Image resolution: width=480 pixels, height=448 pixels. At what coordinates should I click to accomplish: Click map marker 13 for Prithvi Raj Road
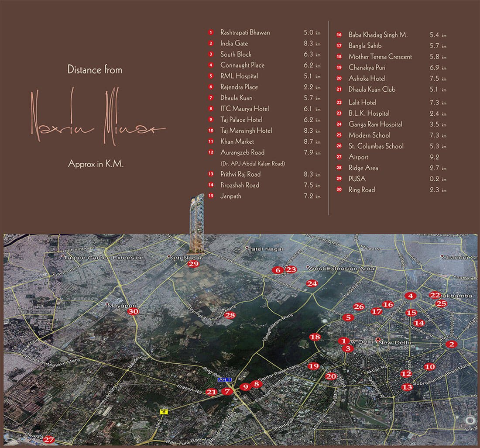(x=407, y=387)
